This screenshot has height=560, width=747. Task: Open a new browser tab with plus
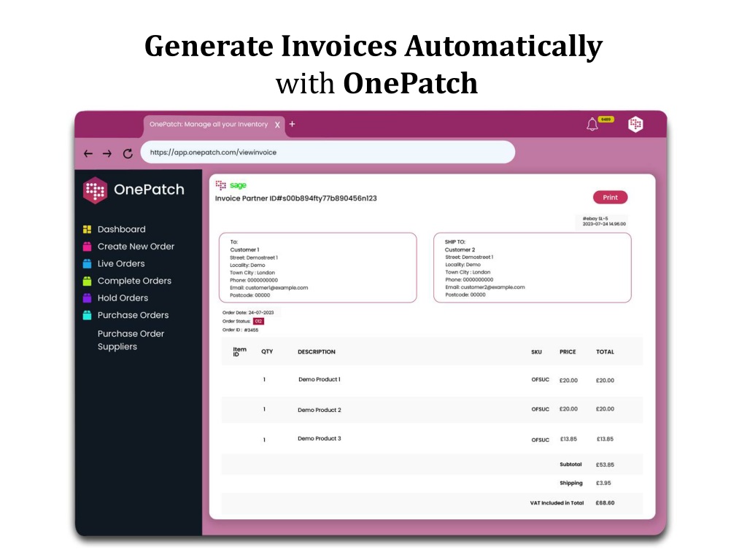coord(292,124)
